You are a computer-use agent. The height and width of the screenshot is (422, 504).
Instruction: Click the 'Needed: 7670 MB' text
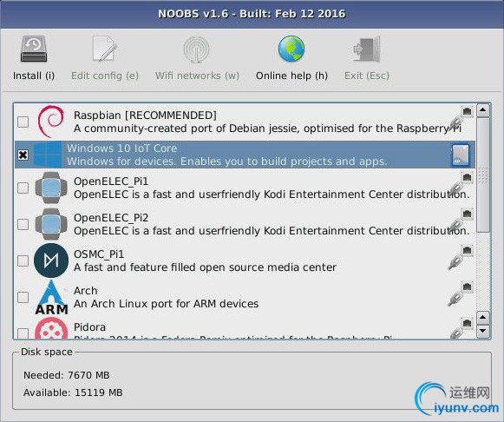[67, 375]
